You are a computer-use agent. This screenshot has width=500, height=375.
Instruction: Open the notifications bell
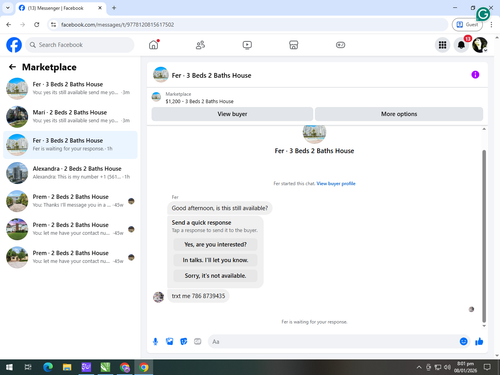461,45
